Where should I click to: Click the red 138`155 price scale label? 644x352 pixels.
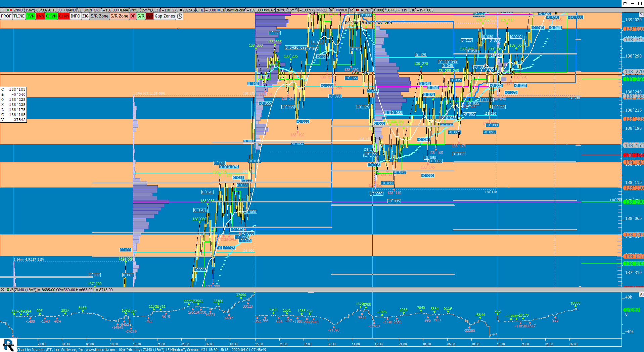tap(633, 155)
